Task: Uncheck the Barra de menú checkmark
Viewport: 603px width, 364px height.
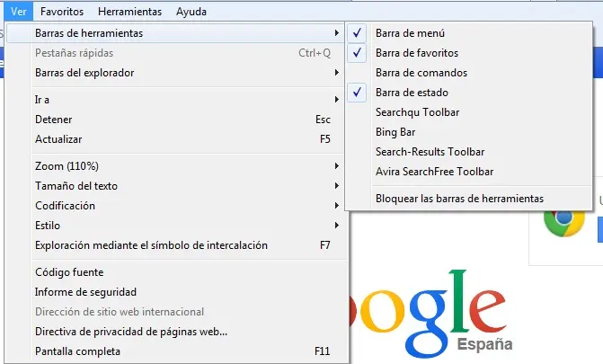Action: (x=357, y=33)
